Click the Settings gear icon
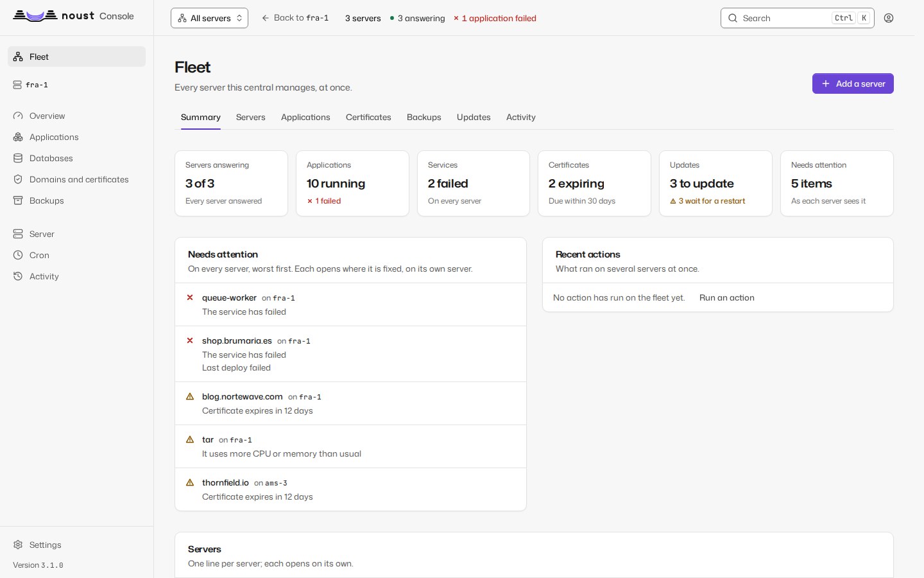 pyautogui.click(x=18, y=545)
